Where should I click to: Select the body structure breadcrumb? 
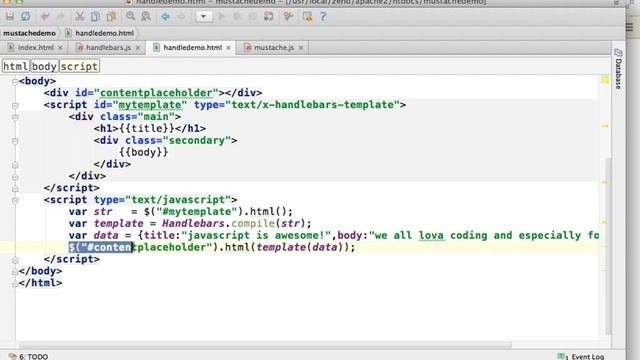coord(44,66)
